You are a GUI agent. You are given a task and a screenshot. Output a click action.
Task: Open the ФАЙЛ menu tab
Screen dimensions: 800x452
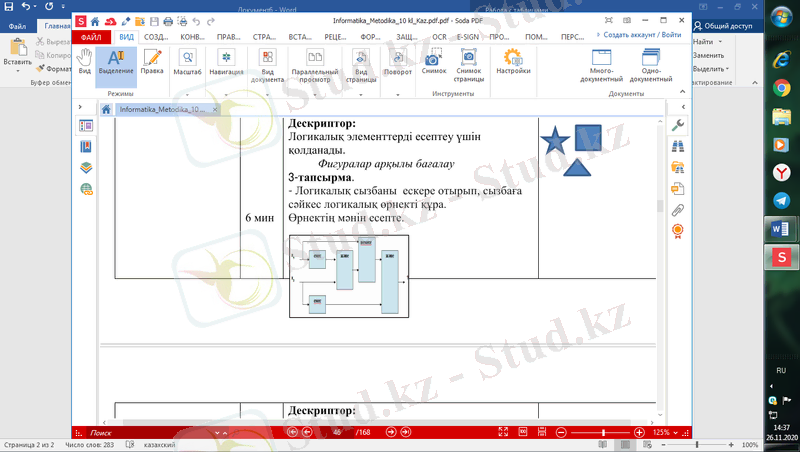click(x=91, y=37)
